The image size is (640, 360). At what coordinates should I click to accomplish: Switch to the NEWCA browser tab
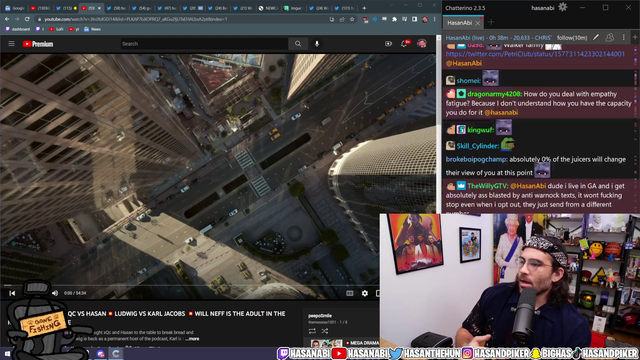pyautogui.click(x=268, y=8)
